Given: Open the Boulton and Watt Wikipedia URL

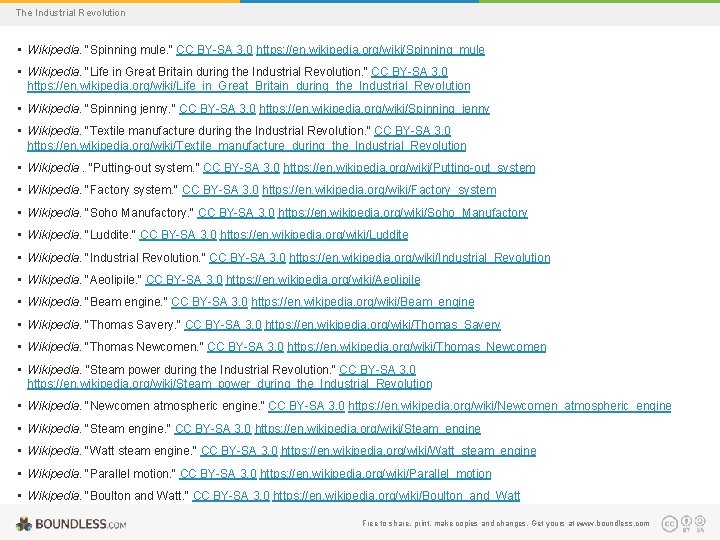Looking at the screenshot, I should [396, 496].
